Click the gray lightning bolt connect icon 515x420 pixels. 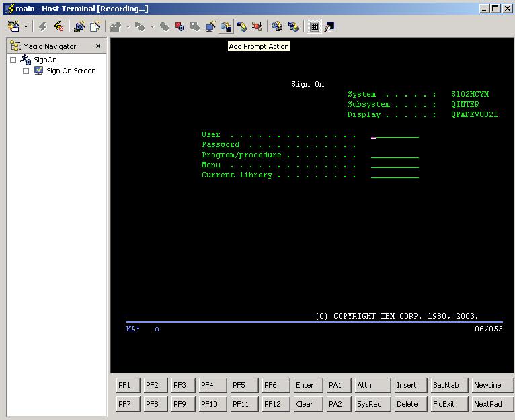coord(43,26)
